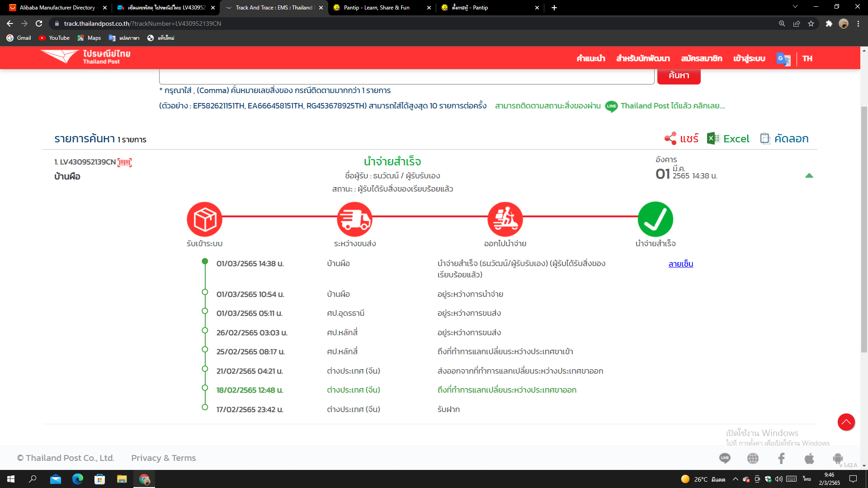This screenshot has height=488, width=868.
Task: Click the share (แชร์) icon
Action: pos(670,139)
